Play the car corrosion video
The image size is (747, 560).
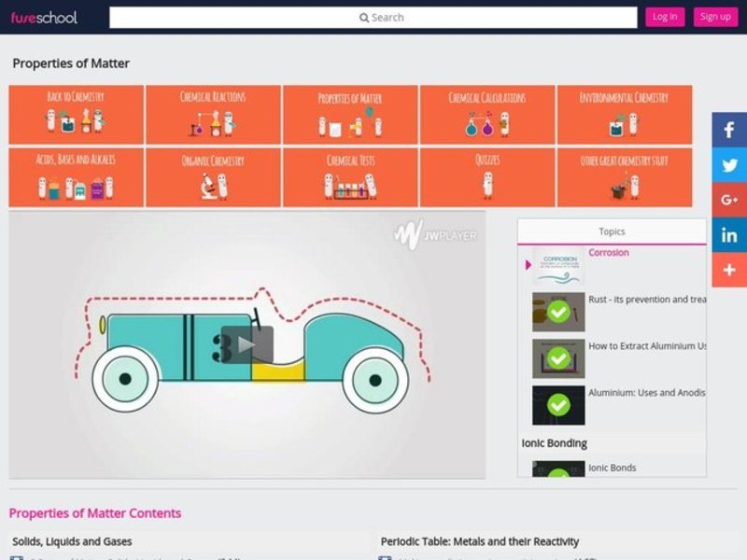[x=247, y=344]
